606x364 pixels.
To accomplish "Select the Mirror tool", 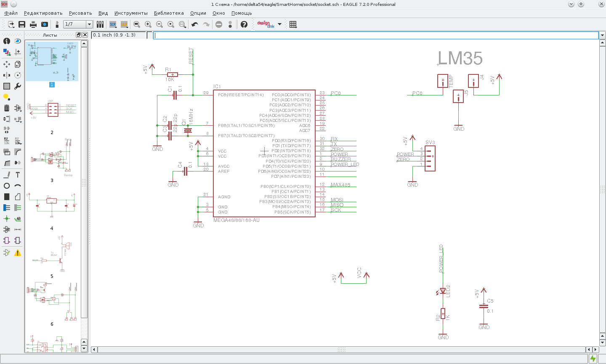I will [7, 75].
